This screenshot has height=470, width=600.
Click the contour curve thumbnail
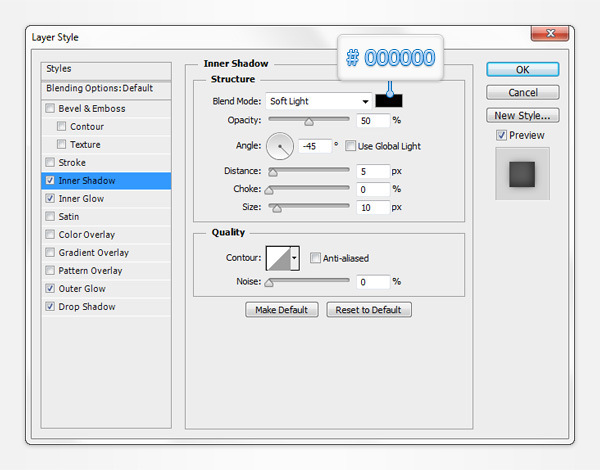click(x=277, y=259)
